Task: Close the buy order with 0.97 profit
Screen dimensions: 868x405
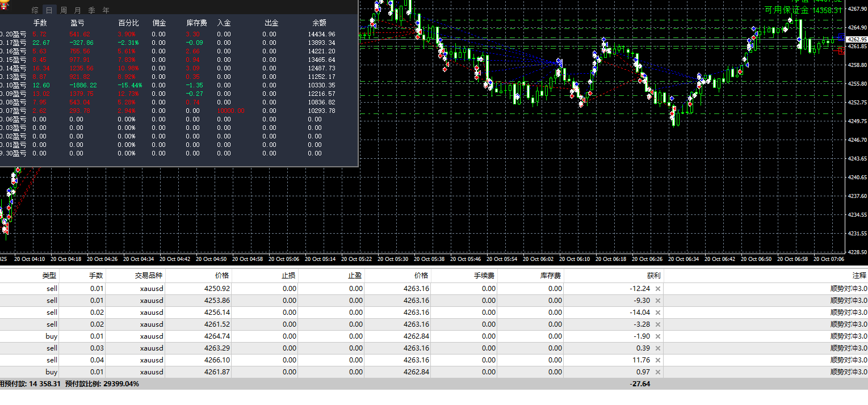Action: coord(658,372)
